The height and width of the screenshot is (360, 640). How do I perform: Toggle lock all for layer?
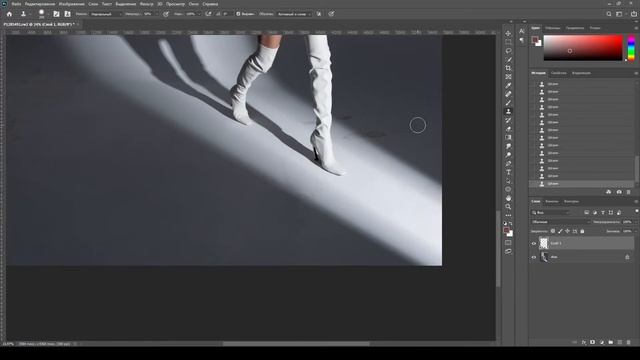[x=582, y=231]
